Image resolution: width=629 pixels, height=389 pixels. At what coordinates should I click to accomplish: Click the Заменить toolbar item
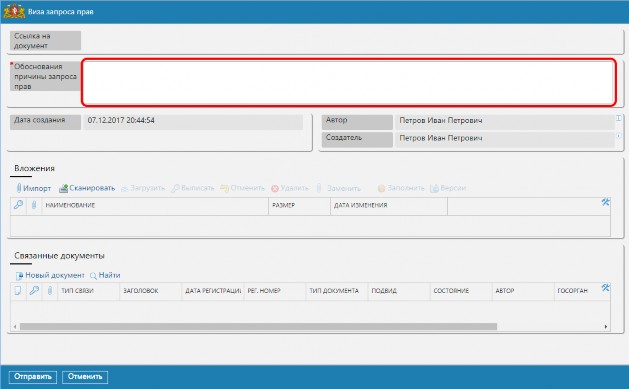click(x=339, y=188)
